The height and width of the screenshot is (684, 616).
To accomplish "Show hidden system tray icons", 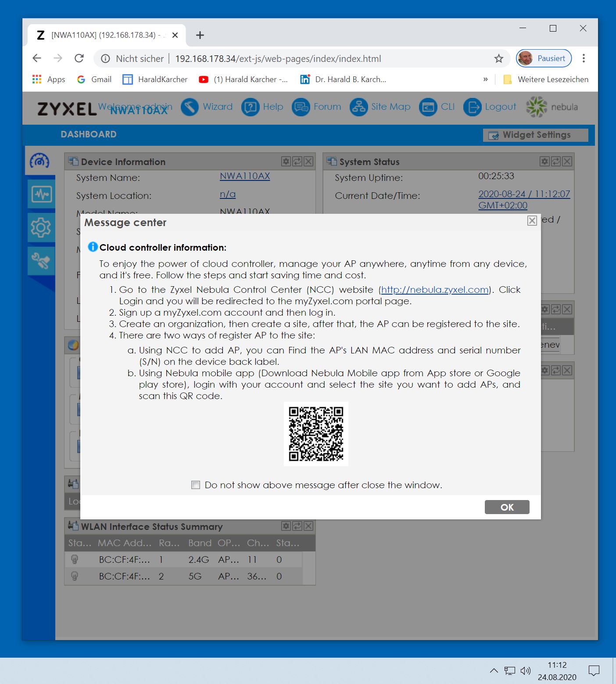I will [494, 670].
